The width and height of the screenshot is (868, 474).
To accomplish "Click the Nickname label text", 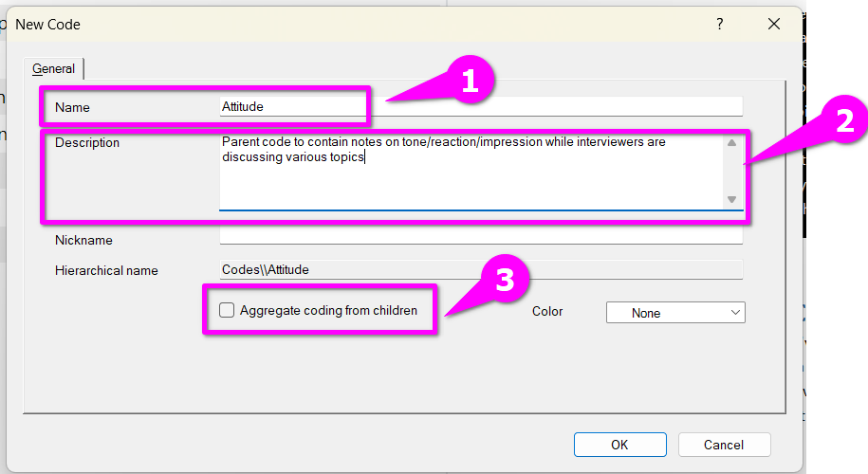I will click(x=83, y=240).
